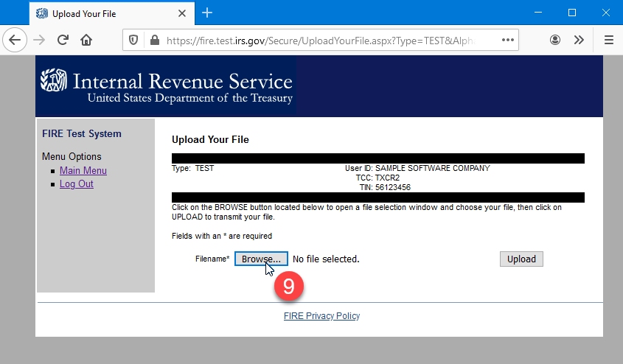
Task: Open the Firefox hamburger menu
Action: coord(608,40)
